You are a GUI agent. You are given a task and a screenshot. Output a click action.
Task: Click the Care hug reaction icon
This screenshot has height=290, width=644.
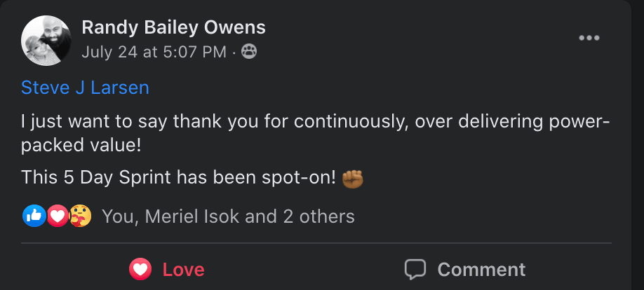[81, 216]
